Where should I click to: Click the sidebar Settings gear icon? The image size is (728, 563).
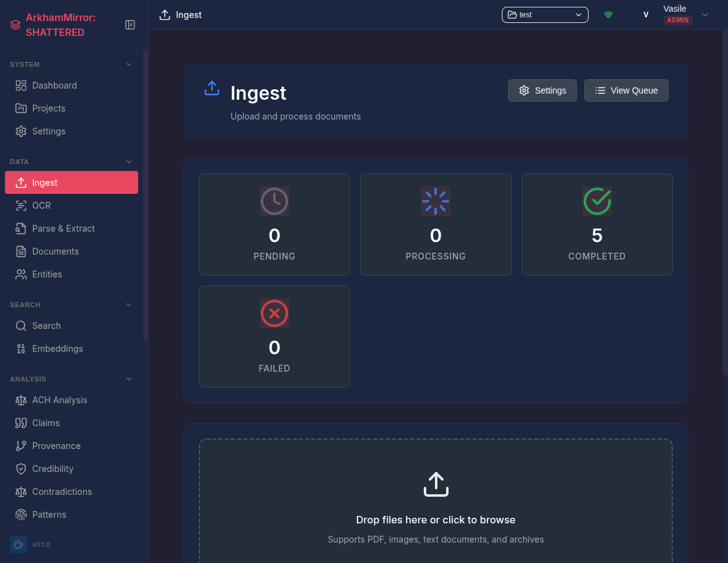coord(21,131)
